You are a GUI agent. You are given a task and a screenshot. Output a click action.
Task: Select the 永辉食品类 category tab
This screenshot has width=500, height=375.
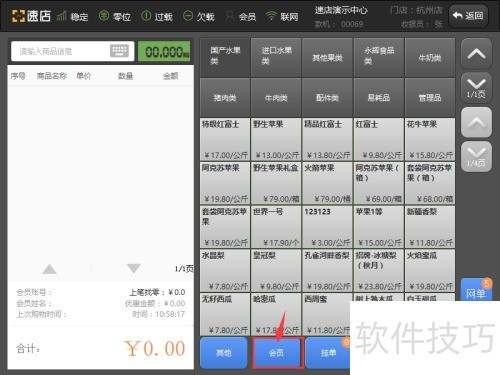pos(379,57)
